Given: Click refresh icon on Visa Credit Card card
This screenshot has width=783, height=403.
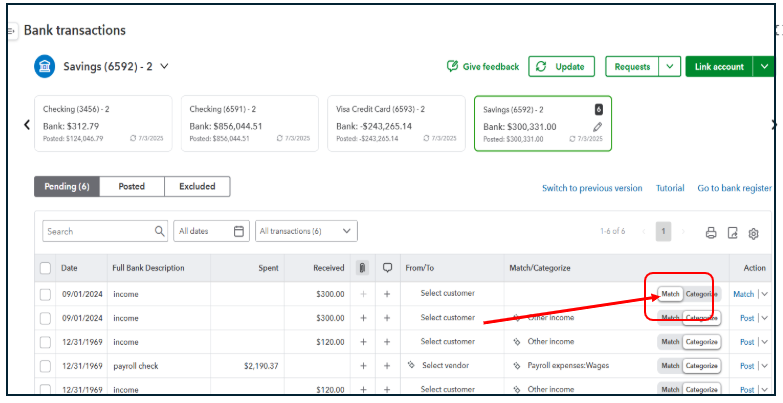Looking at the screenshot, I should (x=426, y=138).
